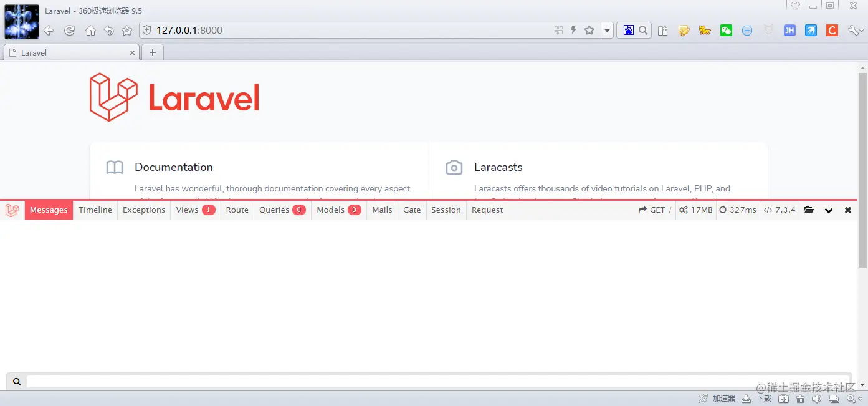Select the Laravel browser tab
This screenshot has height=406, width=868.
pyautogui.click(x=72, y=52)
